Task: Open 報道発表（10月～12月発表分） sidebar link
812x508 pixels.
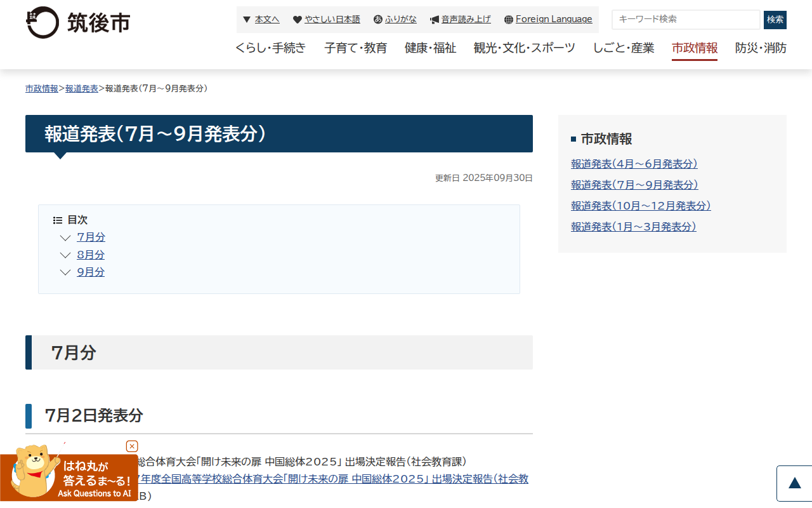Action: (x=641, y=206)
